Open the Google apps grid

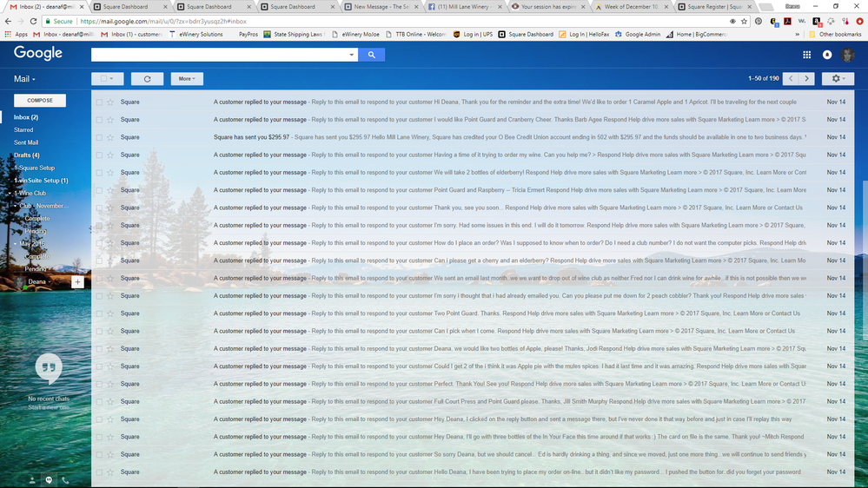pos(806,55)
